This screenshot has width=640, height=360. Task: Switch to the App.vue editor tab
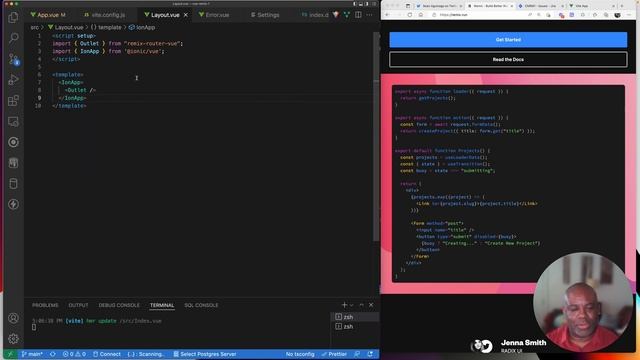[x=48, y=15]
